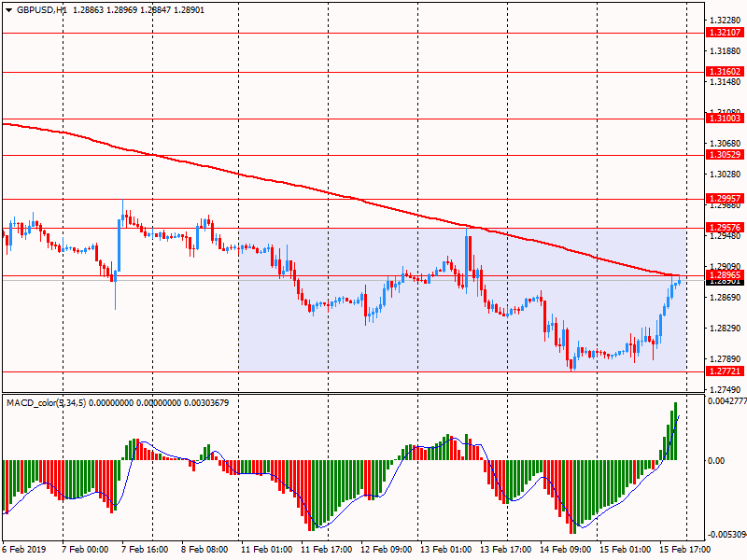The height and width of the screenshot is (560, 747).
Task: Click the 1.28290 price scale value
Action: pos(726,329)
